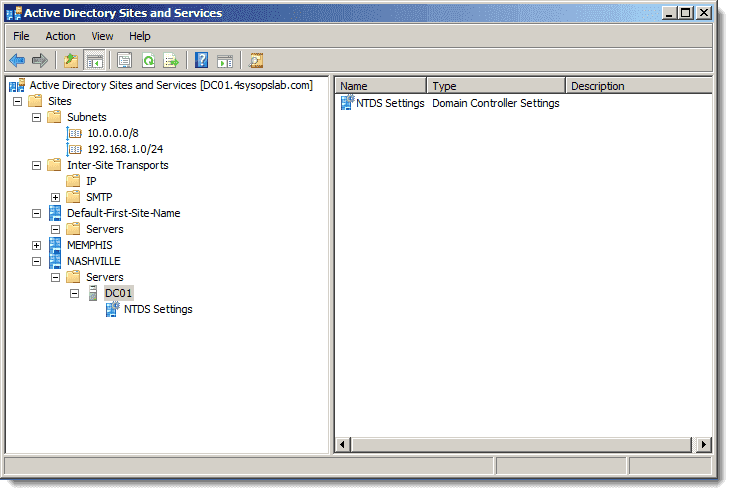Click the app icon in title bar
The width and height of the screenshot is (733, 495).
[x=13, y=13]
